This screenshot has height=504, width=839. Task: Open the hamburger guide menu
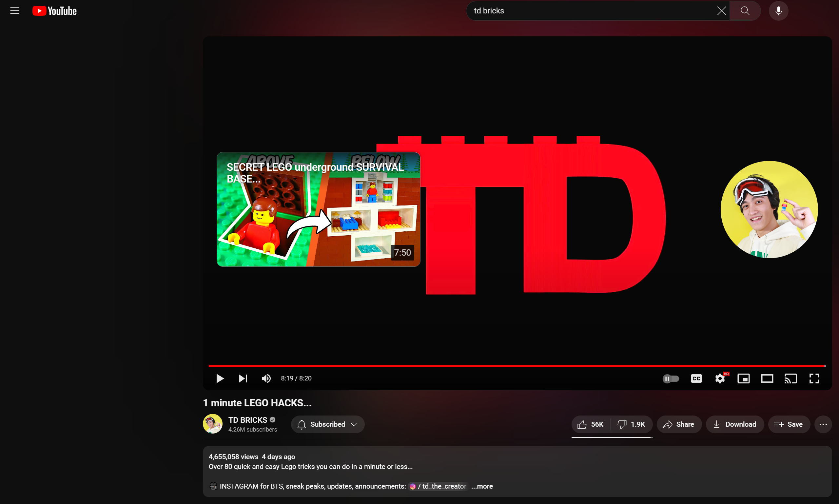pos(15,11)
